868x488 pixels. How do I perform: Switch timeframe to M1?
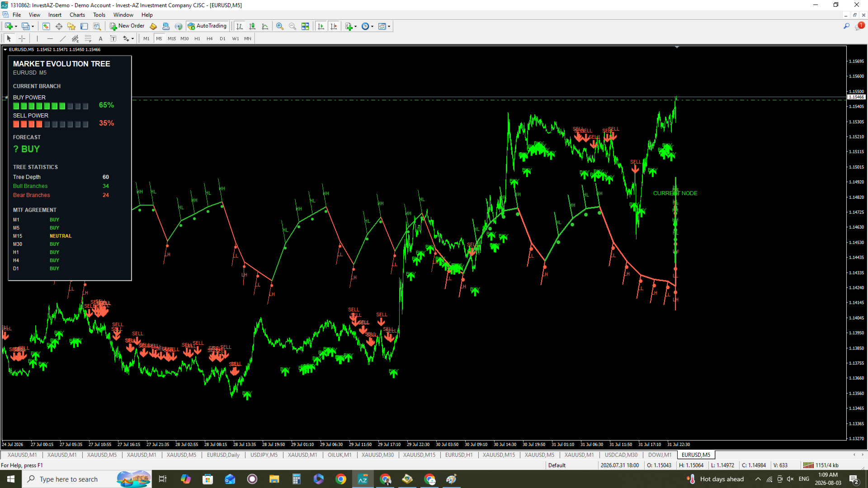[146, 39]
